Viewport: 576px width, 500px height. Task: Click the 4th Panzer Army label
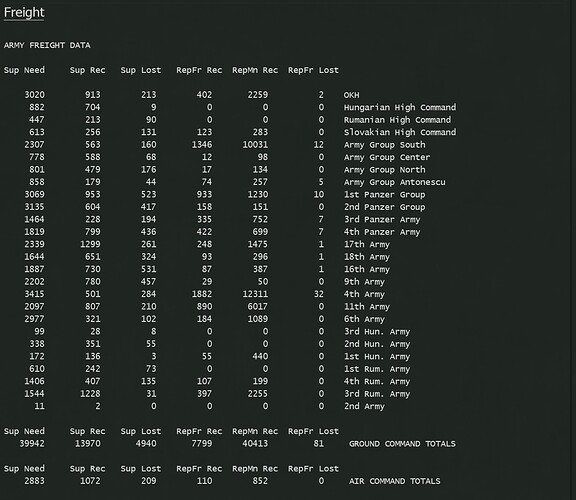[x=382, y=232]
